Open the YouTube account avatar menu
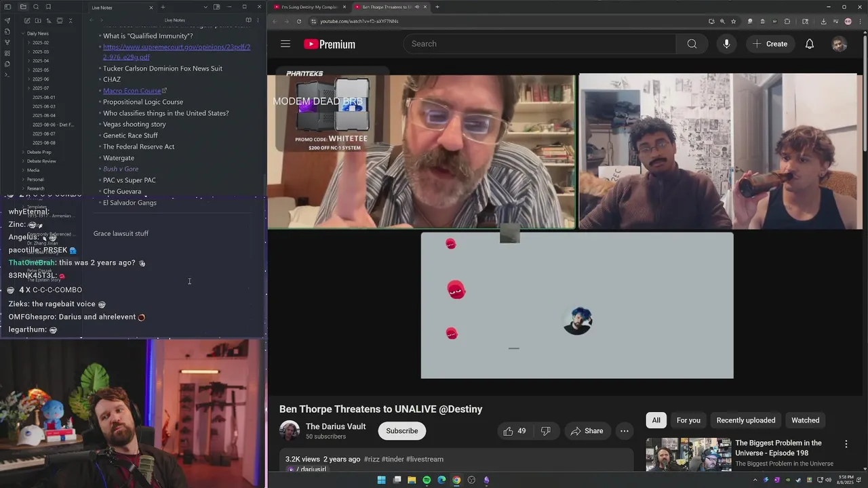868x488 pixels. coord(840,44)
